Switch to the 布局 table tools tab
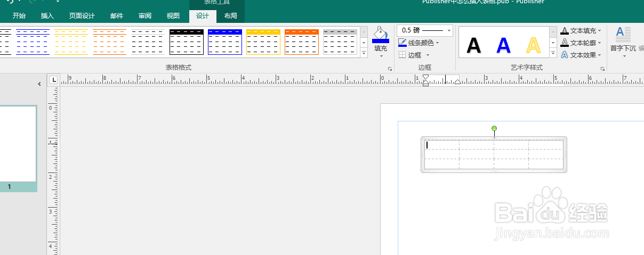 point(230,16)
